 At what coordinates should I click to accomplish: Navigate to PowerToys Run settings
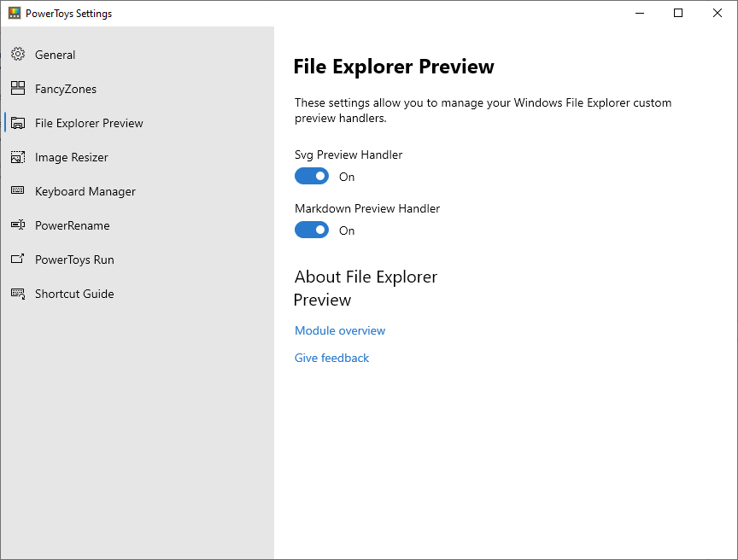click(74, 260)
